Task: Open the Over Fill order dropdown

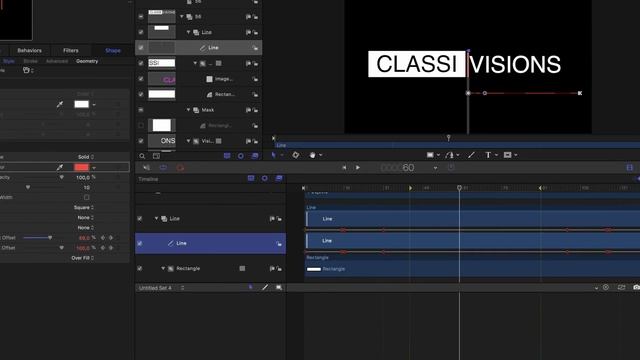Action: click(x=83, y=258)
